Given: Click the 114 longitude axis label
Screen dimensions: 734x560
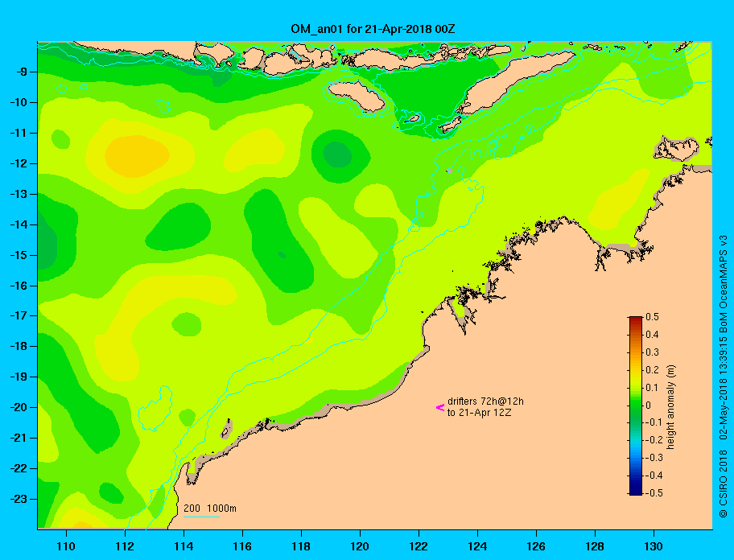Looking at the screenshot, I should (183, 546).
